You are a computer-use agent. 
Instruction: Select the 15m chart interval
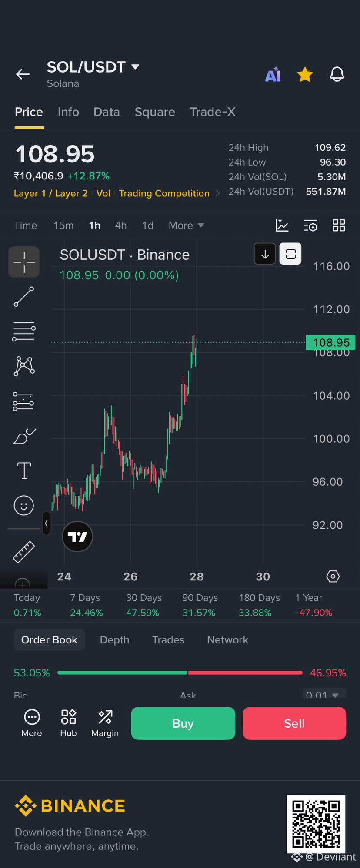(63, 225)
